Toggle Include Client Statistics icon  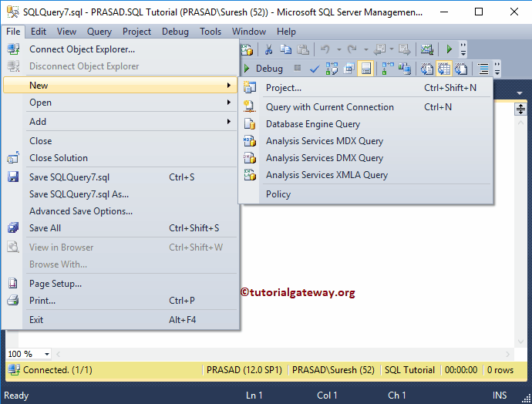coord(405,69)
